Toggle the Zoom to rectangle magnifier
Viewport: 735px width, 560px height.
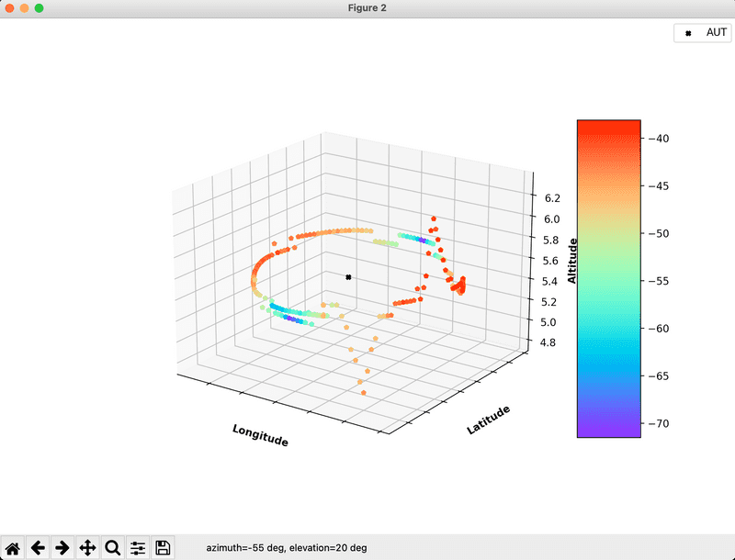113,547
